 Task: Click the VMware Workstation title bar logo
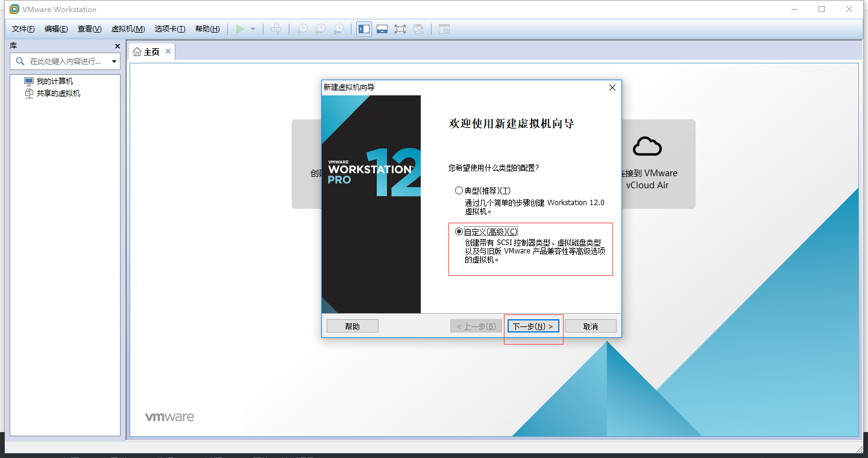point(14,9)
